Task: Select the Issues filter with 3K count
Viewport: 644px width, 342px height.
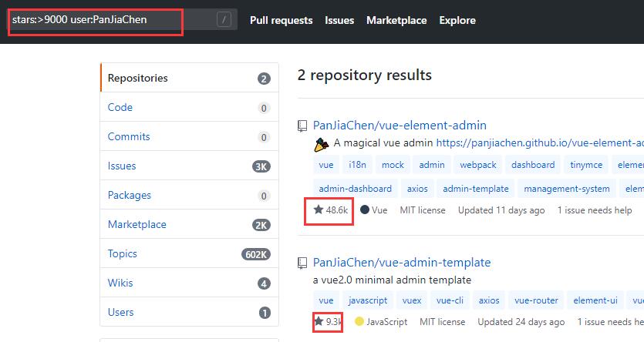Action: 189,166
